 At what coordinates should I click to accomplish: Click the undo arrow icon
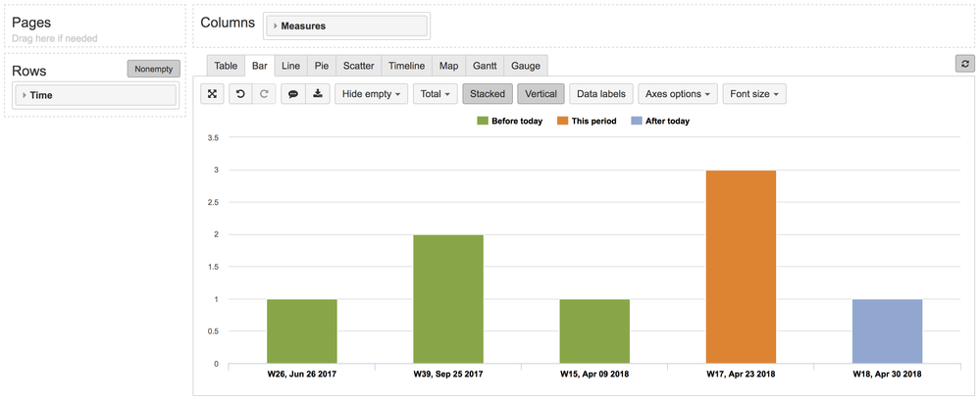(x=240, y=94)
